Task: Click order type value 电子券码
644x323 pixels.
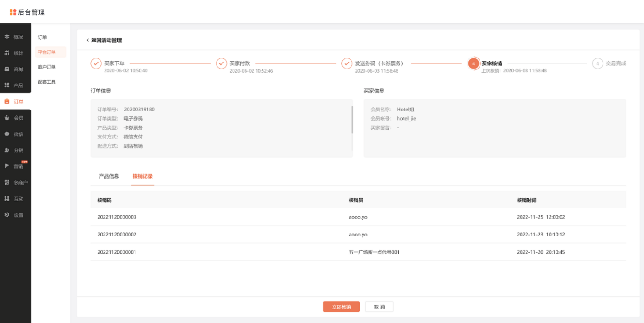Action: coord(133,118)
